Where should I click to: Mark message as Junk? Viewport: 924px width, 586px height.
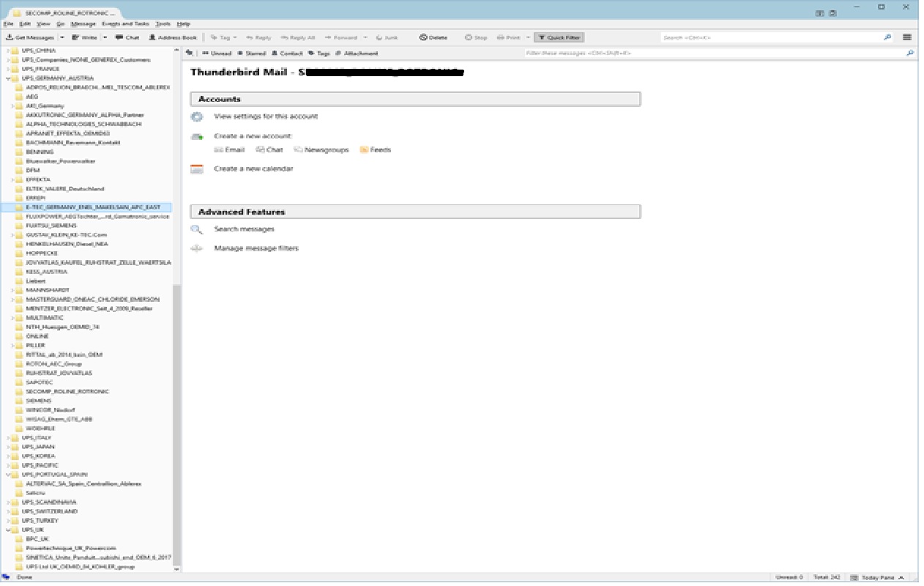tap(387, 37)
